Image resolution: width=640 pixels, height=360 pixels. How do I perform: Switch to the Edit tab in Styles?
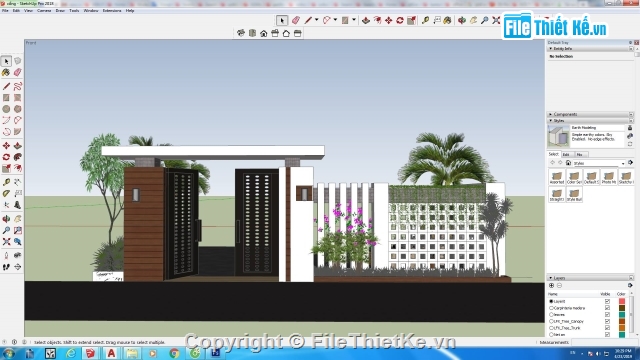pyautogui.click(x=566, y=155)
